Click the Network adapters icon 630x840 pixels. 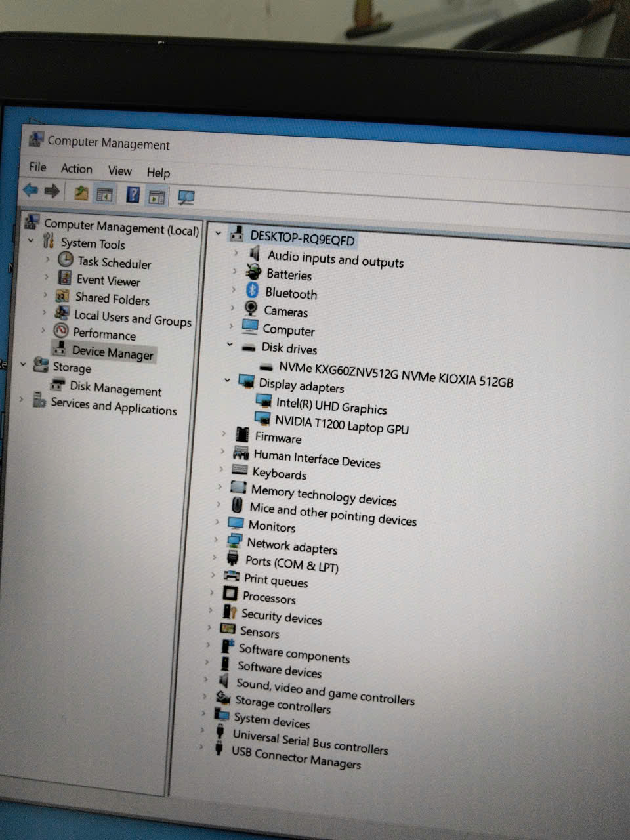(234, 540)
